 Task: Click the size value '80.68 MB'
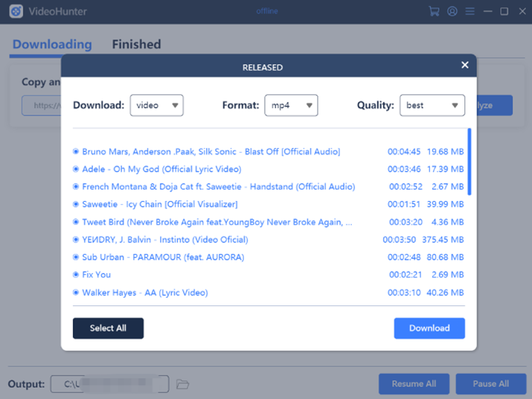click(x=445, y=257)
